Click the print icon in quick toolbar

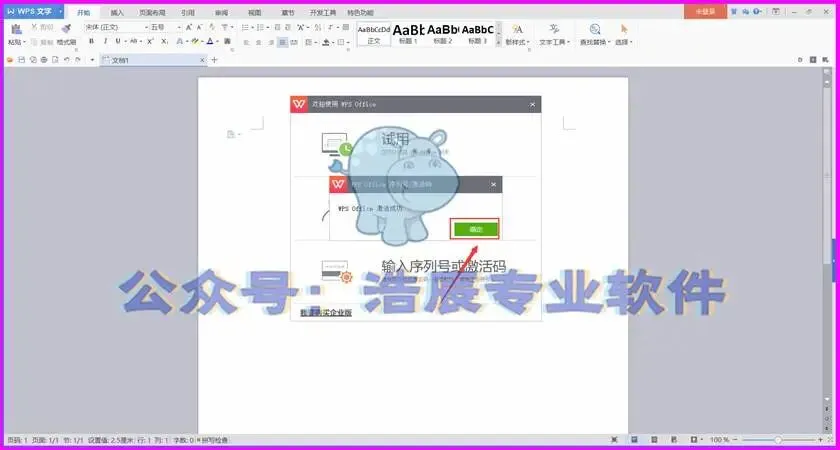[44, 60]
